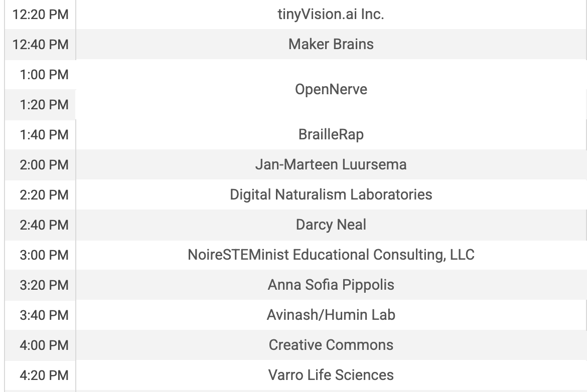Select the 12:40 PM time slot
The width and height of the screenshot is (587, 392).
point(44,44)
